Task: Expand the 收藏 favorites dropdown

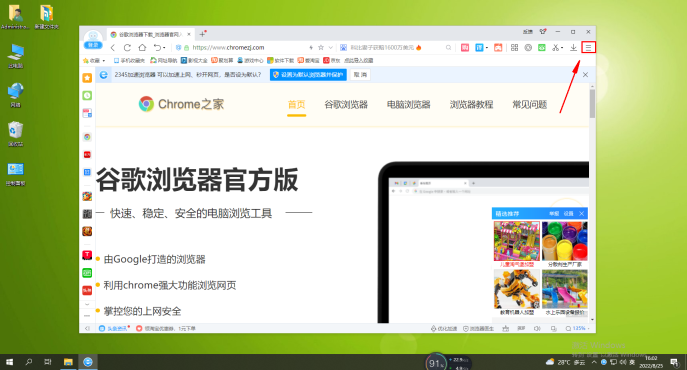Action: [95, 60]
